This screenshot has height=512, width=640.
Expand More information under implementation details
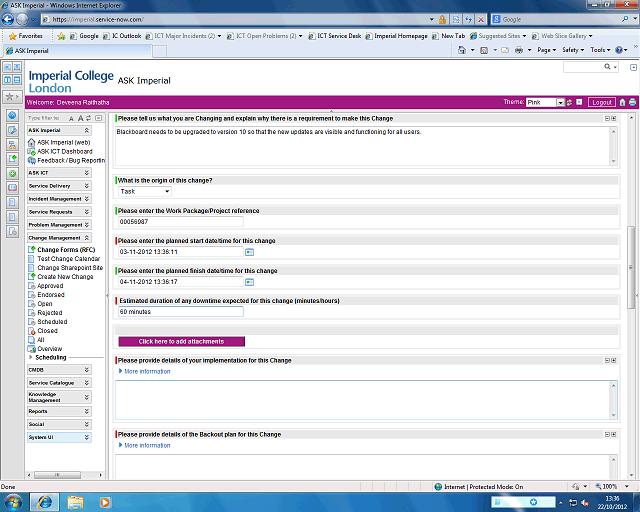147,371
